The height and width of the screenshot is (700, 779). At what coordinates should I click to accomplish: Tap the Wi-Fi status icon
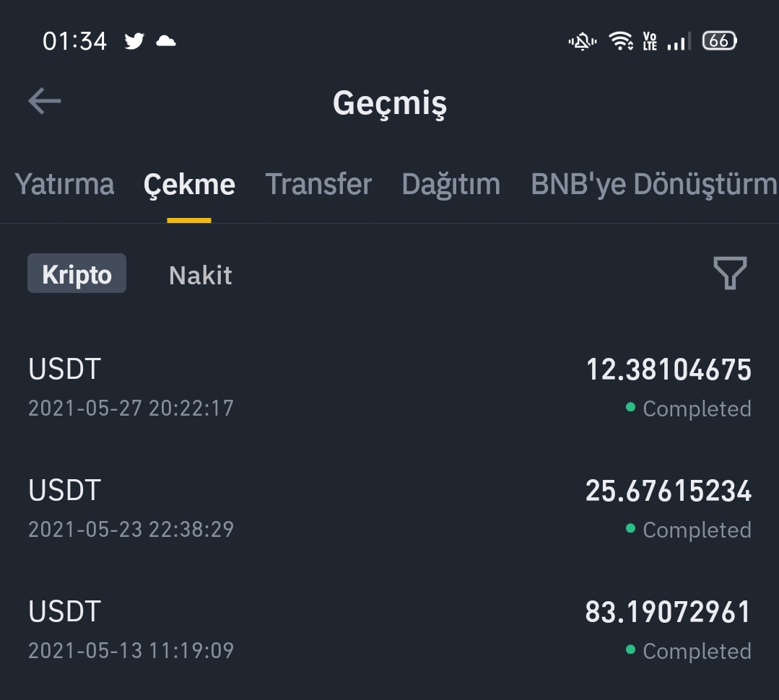coord(621,41)
